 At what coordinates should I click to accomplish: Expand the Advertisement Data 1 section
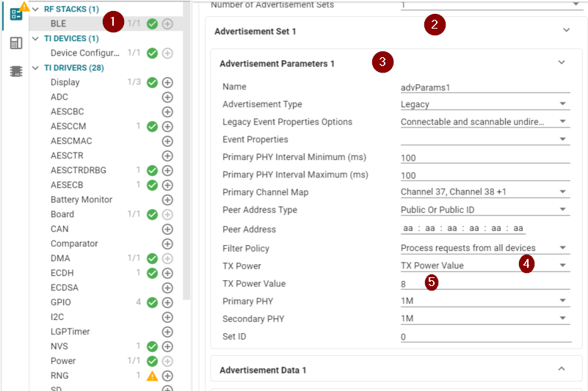pyautogui.click(x=562, y=369)
